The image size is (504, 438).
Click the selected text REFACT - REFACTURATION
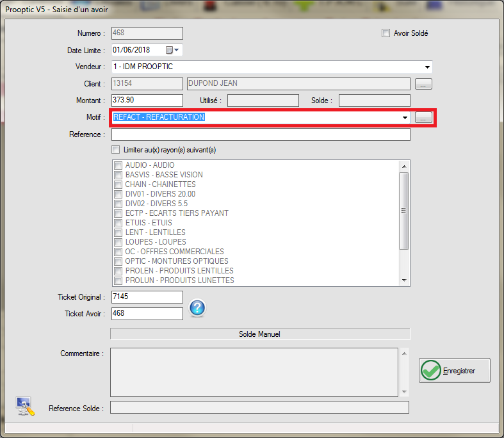tap(159, 117)
